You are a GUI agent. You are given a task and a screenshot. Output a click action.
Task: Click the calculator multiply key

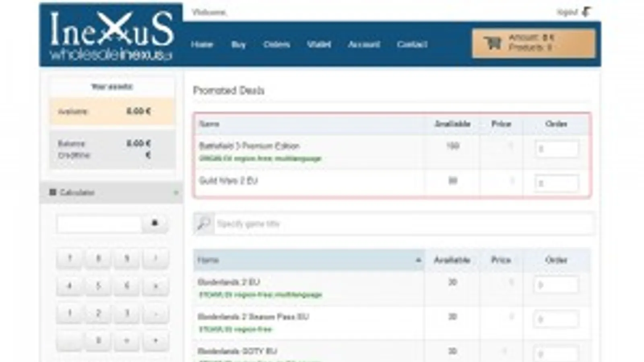[155, 286]
